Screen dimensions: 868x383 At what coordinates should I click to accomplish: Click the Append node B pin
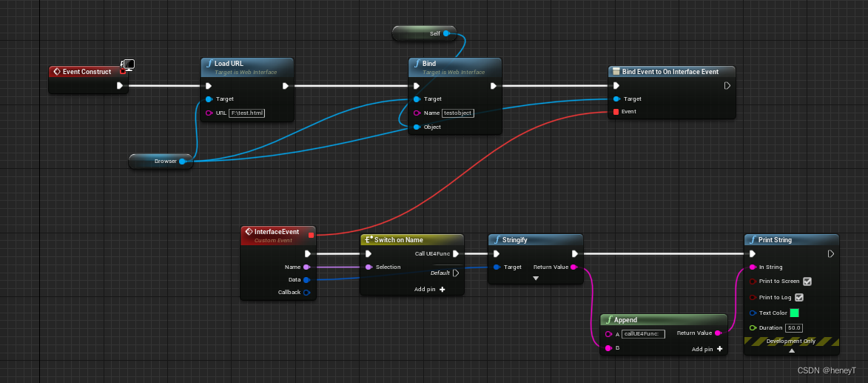tap(608, 348)
